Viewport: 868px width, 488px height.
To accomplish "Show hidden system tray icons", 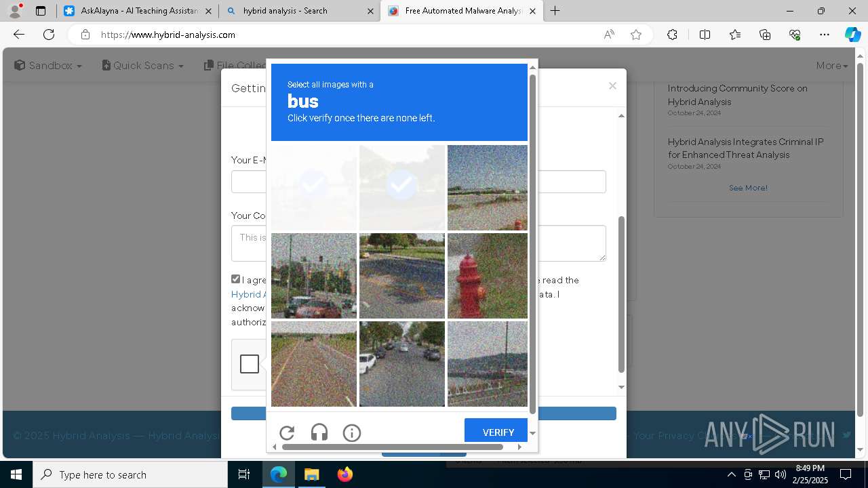I will tap(731, 474).
